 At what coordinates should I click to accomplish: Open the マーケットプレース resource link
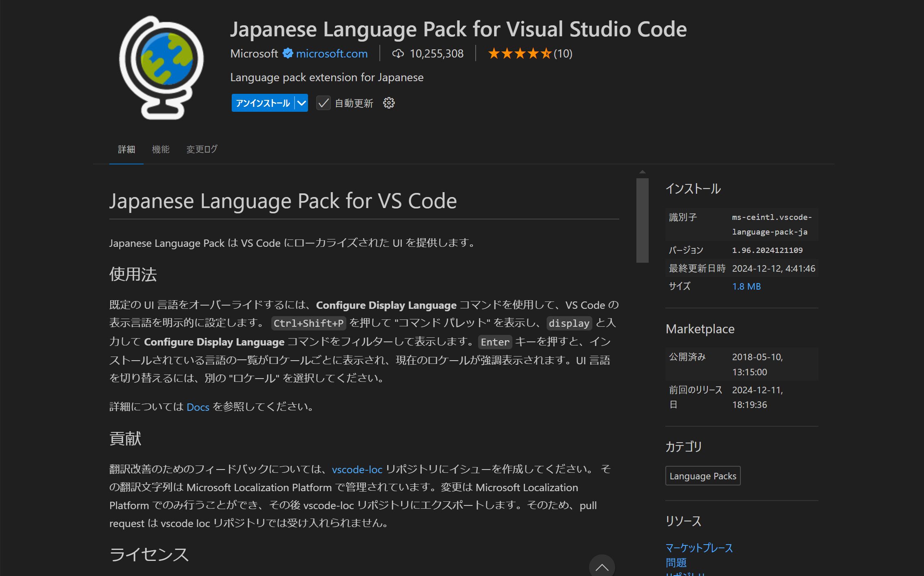point(699,547)
